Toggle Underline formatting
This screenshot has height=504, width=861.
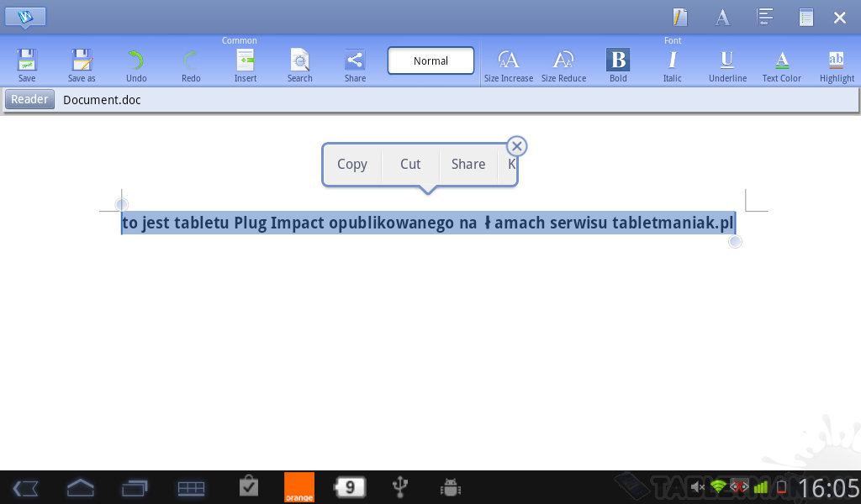[727, 64]
